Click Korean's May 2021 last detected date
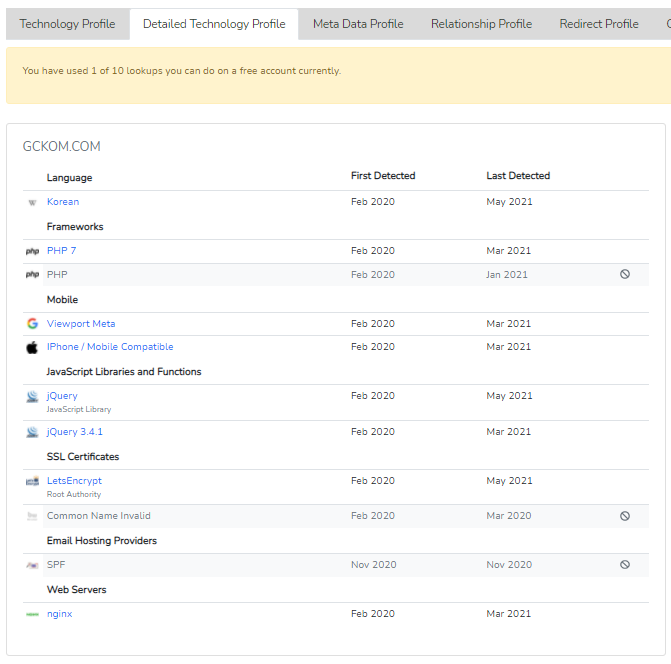Viewport: 671px width, 664px height. pos(509,202)
